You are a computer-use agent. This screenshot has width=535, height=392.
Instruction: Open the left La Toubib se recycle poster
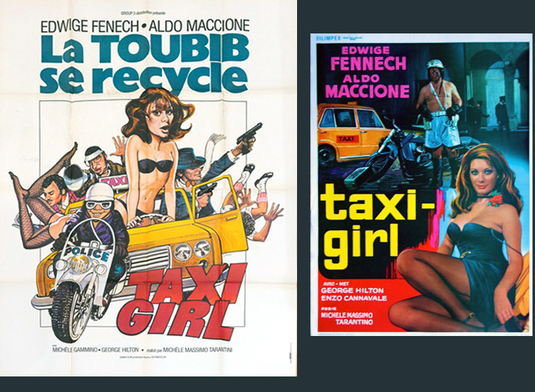point(149,188)
